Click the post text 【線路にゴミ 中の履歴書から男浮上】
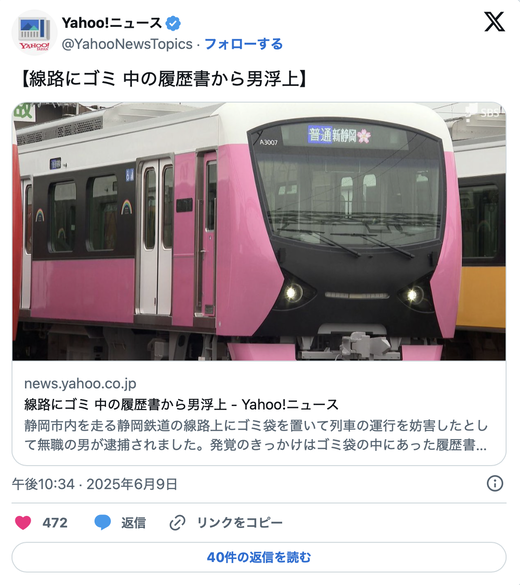520x585 pixels. [164, 79]
